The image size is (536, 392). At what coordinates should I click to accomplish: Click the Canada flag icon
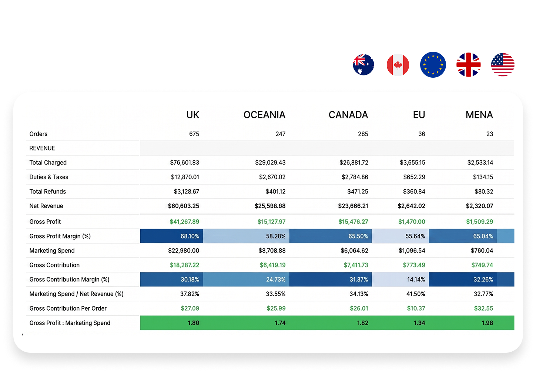tap(398, 65)
